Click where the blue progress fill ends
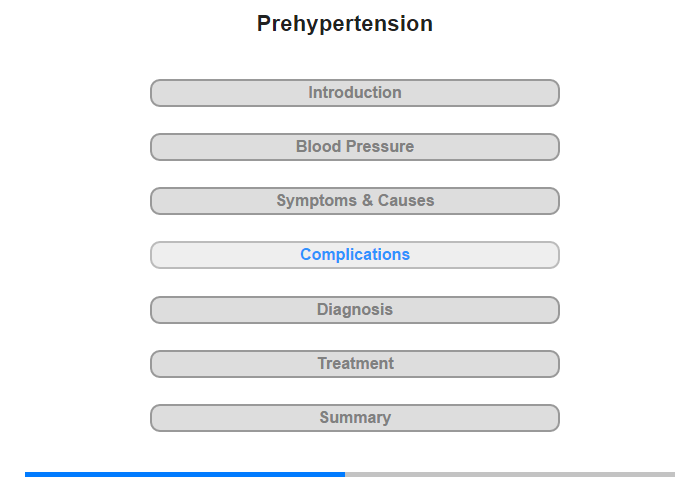 pos(344,474)
